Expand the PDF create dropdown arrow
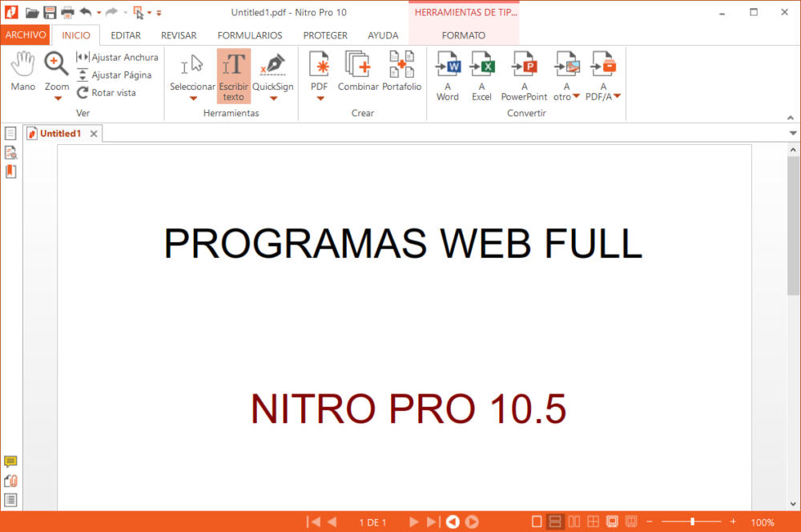801x532 pixels. point(320,98)
